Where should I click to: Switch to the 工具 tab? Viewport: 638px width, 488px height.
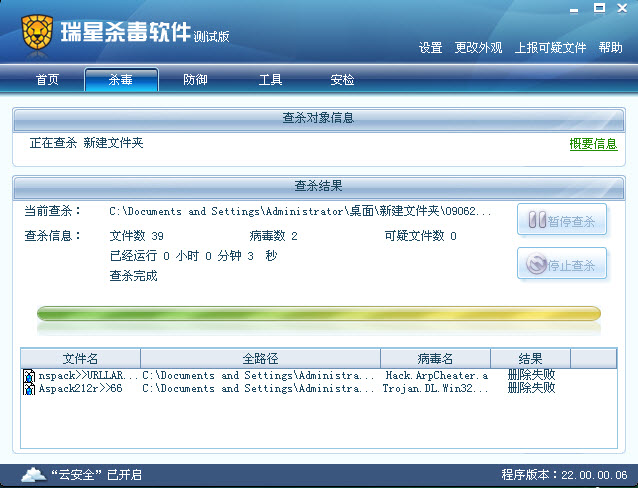(x=271, y=79)
